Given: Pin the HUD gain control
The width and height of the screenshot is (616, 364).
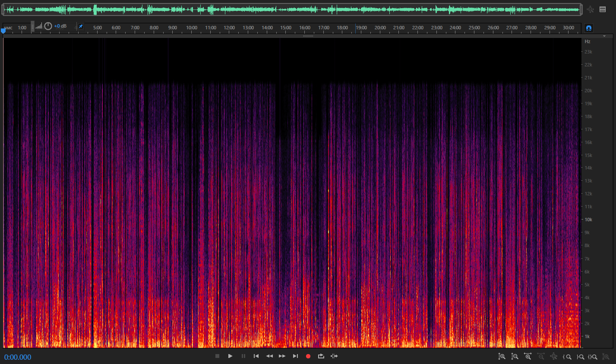Looking at the screenshot, I should pyautogui.click(x=80, y=26).
